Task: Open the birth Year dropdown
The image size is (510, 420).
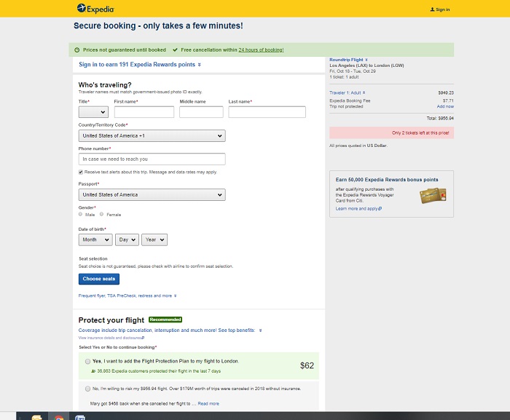Action: pyautogui.click(x=154, y=240)
